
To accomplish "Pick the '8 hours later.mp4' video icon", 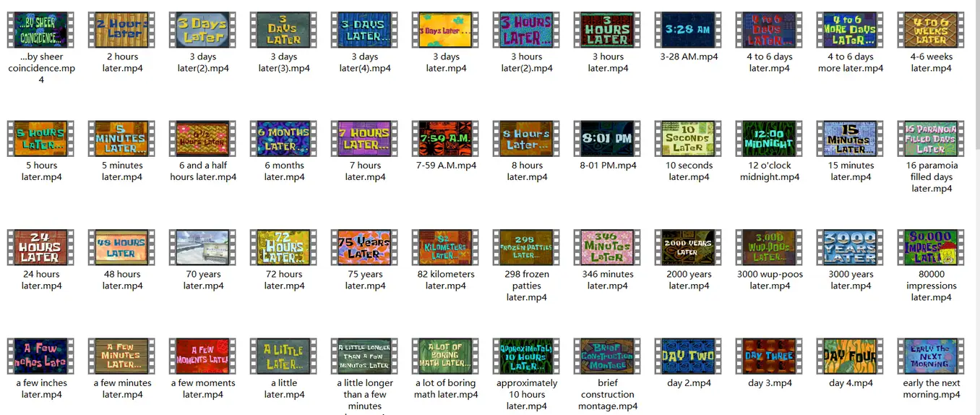I will click(x=527, y=139).
